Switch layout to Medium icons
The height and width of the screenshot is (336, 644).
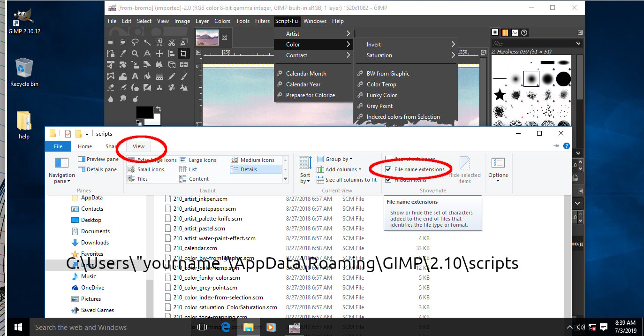pyautogui.click(x=252, y=160)
